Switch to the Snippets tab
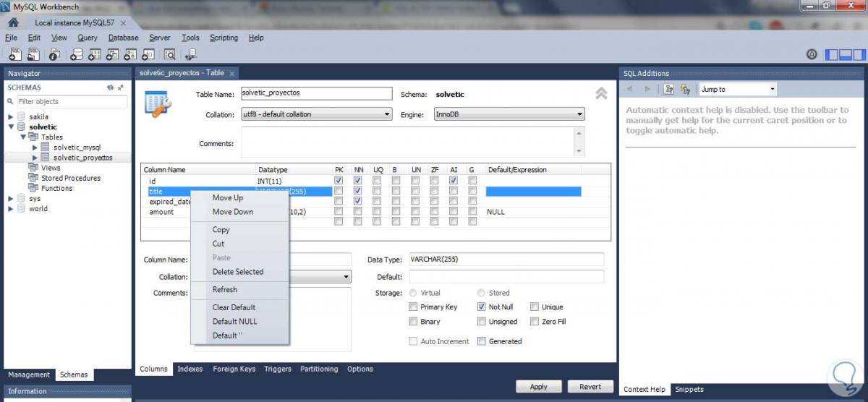Viewport: 868px width, 402px height. tap(689, 389)
